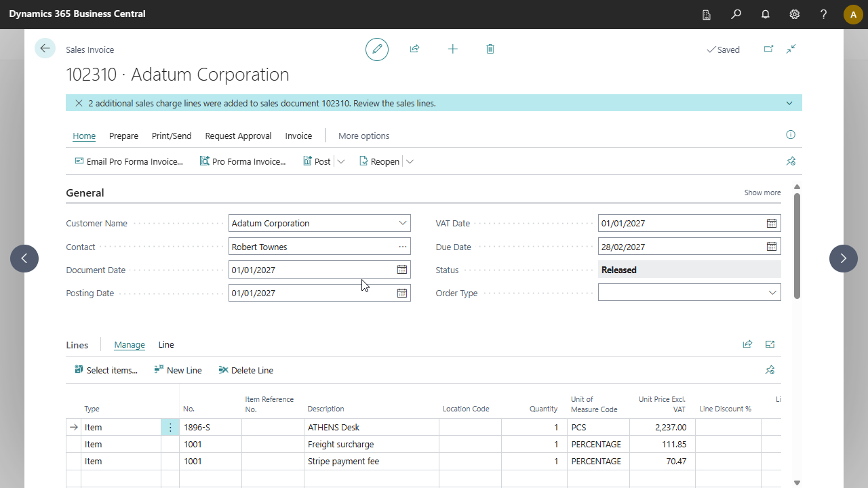Click Email Pro Forma Invoice button
Viewport: 868px width, 488px height.
pos(128,161)
